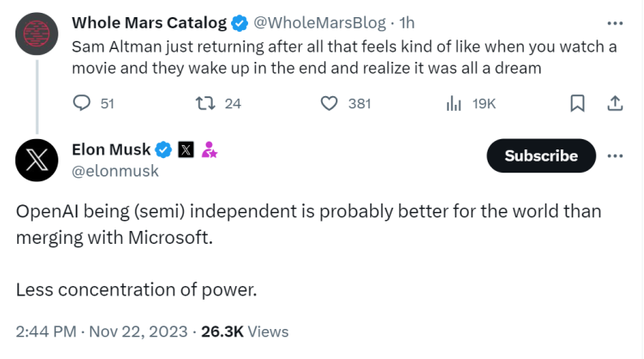
Task: Click the Elon Musk display name
Action: pos(112,150)
